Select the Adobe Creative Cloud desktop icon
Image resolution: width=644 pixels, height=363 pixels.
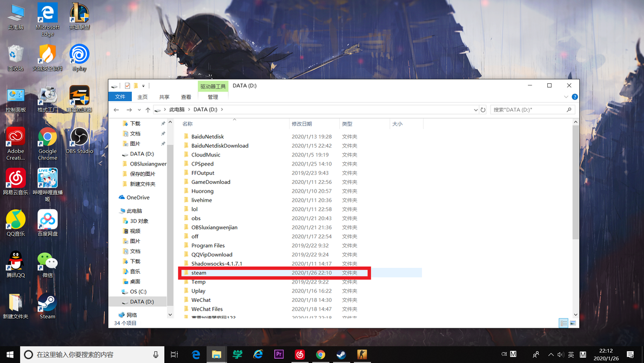pyautogui.click(x=16, y=144)
